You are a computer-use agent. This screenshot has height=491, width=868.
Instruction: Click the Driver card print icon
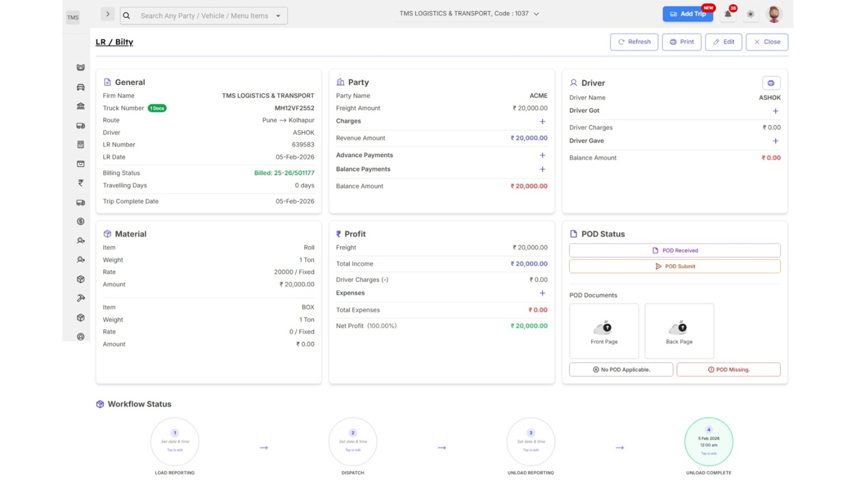(771, 83)
